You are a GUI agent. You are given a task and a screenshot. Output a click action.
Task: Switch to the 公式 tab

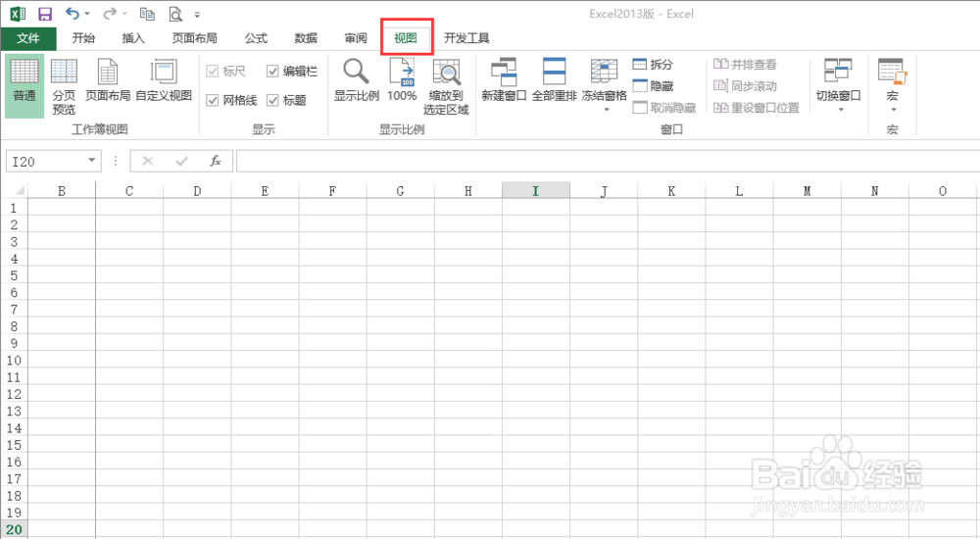(x=256, y=38)
